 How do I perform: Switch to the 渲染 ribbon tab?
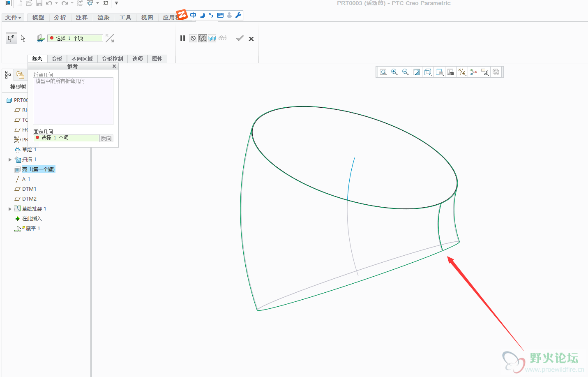tap(103, 17)
